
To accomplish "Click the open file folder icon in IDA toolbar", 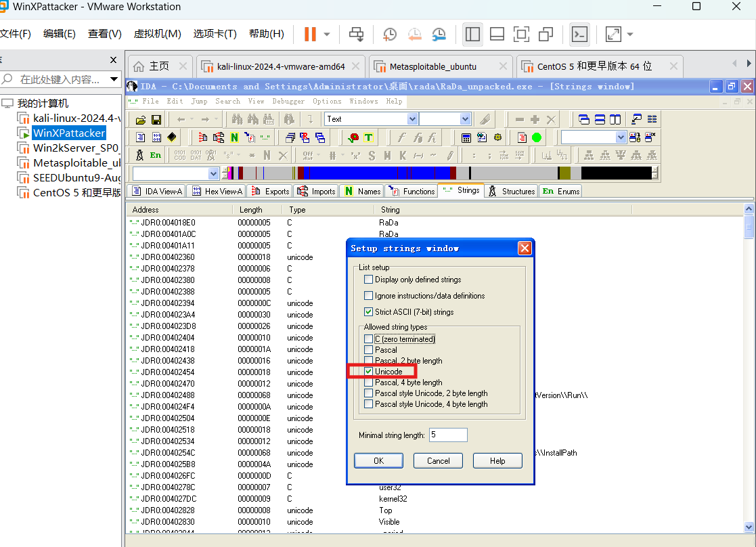I will tap(140, 120).
